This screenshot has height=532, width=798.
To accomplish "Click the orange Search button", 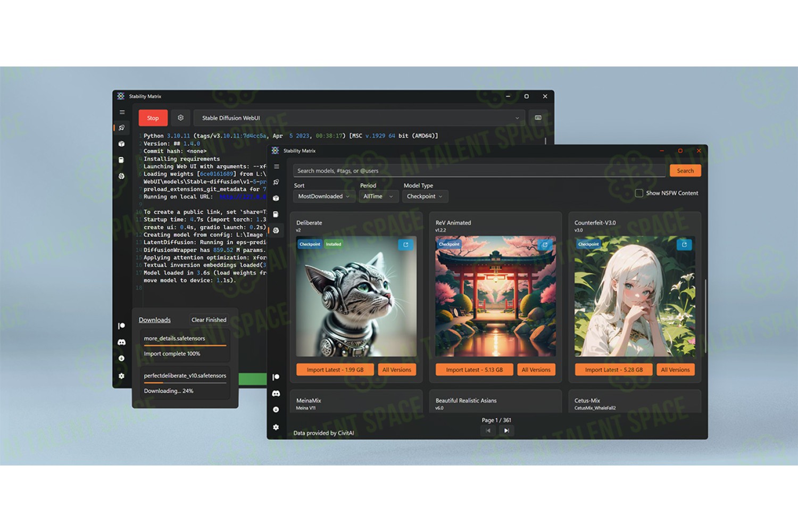I will [685, 171].
